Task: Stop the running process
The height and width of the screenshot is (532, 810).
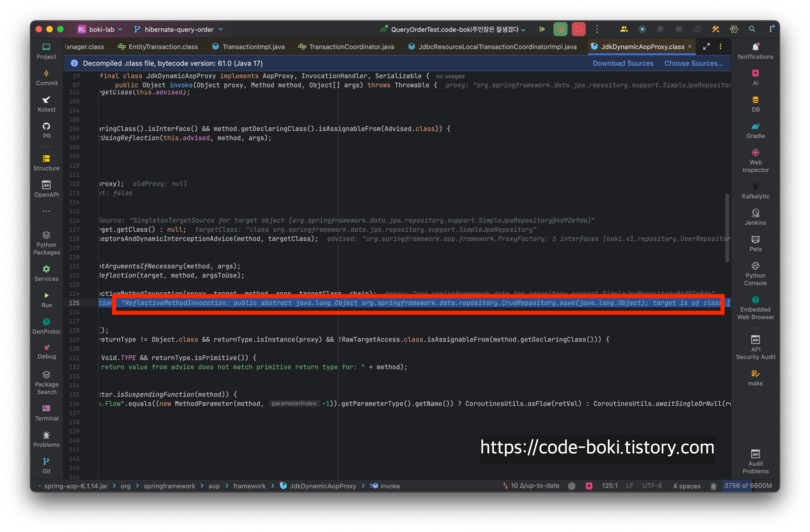Action: point(579,29)
